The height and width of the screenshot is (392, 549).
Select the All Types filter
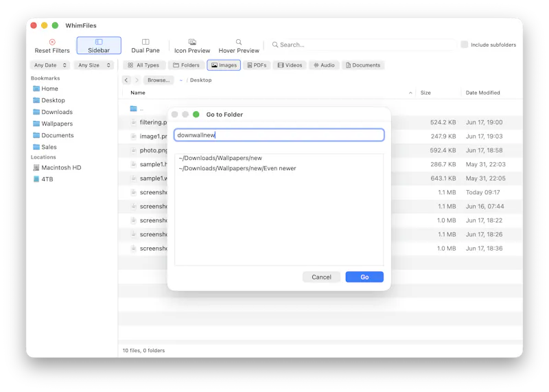pos(143,65)
